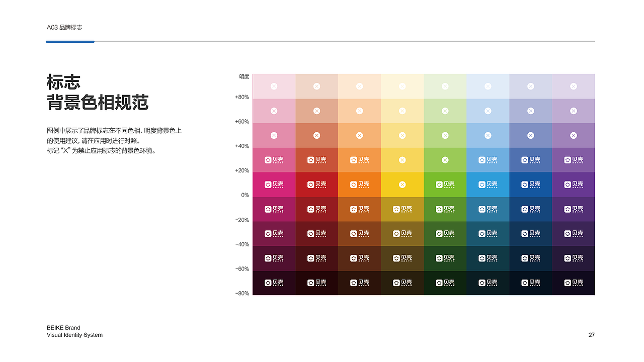Select the Beike logo on the sky blue cell
644x362 pixels.
click(488, 185)
